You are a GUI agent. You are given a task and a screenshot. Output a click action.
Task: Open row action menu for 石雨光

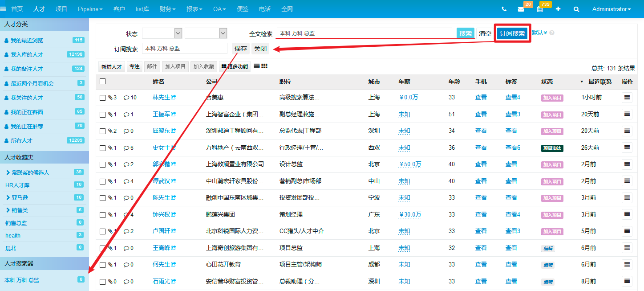click(x=627, y=281)
